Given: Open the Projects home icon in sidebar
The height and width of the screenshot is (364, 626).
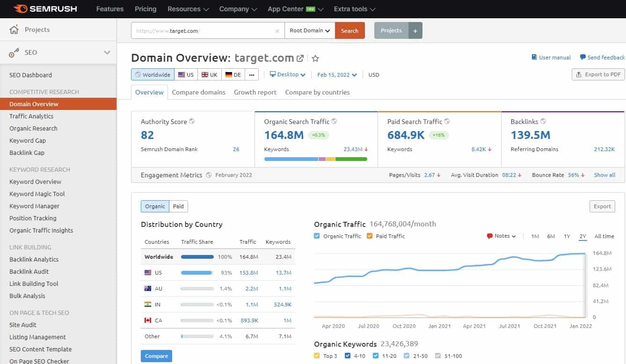Looking at the screenshot, I should (14, 29).
